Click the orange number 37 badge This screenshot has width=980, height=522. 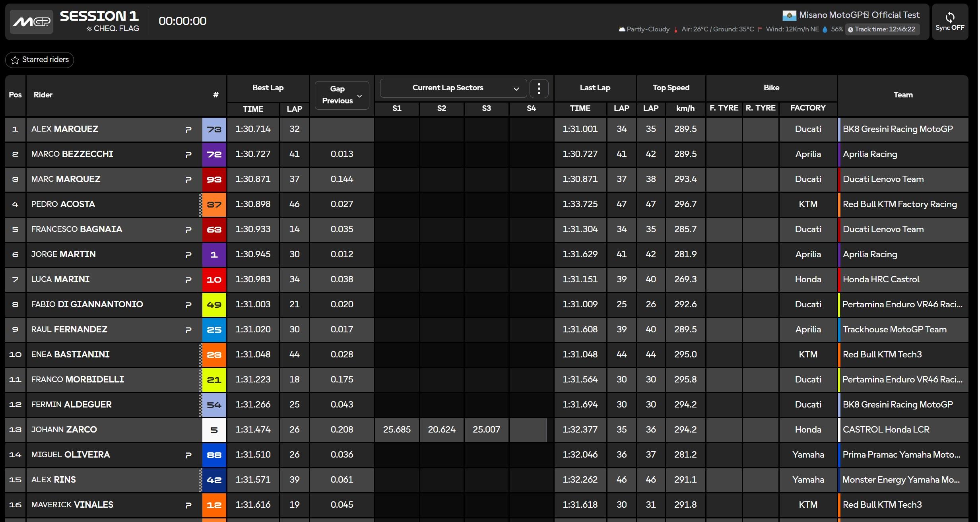[214, 205]
